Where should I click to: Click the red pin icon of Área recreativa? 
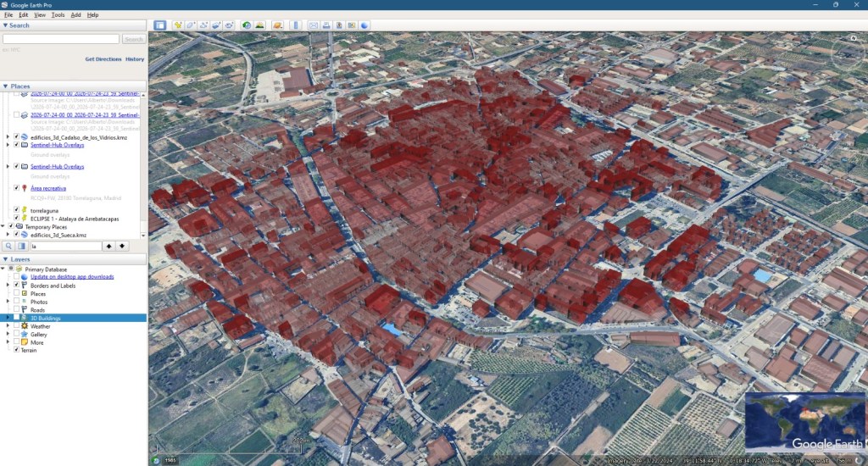click(25, 188)
